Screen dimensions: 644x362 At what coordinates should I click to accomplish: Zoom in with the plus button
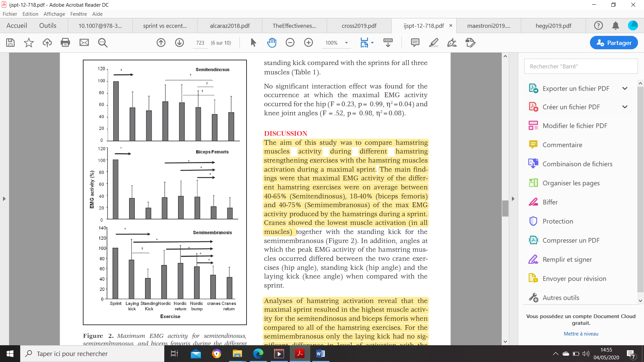(x=309, y=43)
